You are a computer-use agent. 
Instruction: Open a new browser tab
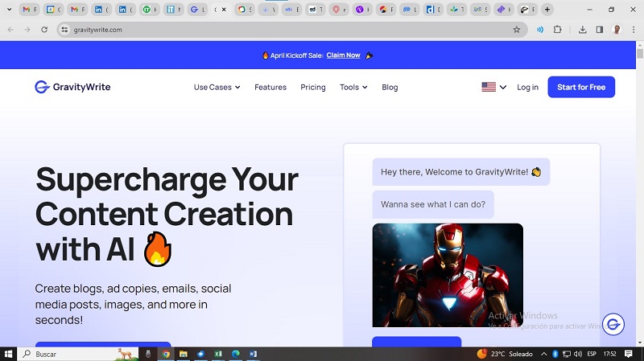(x=547, y=10)
